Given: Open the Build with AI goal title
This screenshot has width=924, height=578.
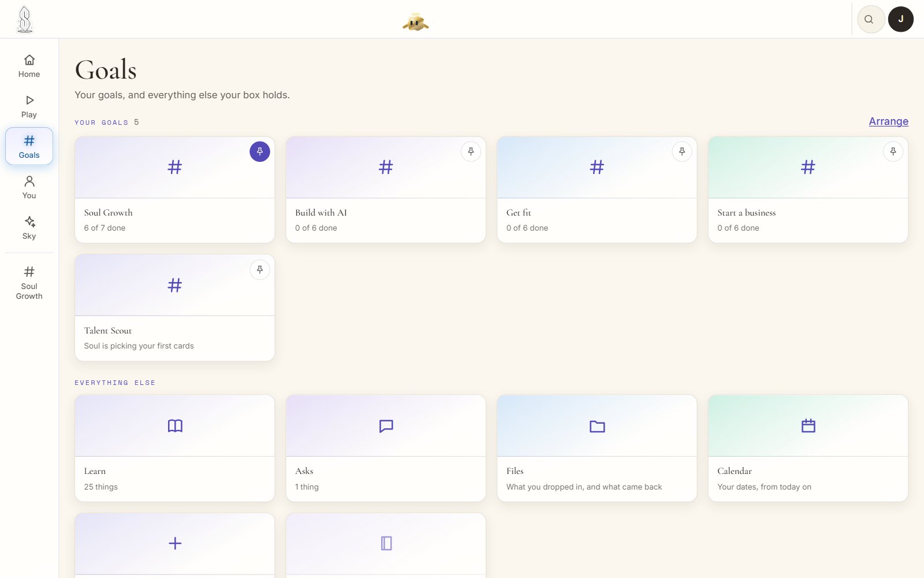Looking at the screenshot, I should (x=321, y=213).
